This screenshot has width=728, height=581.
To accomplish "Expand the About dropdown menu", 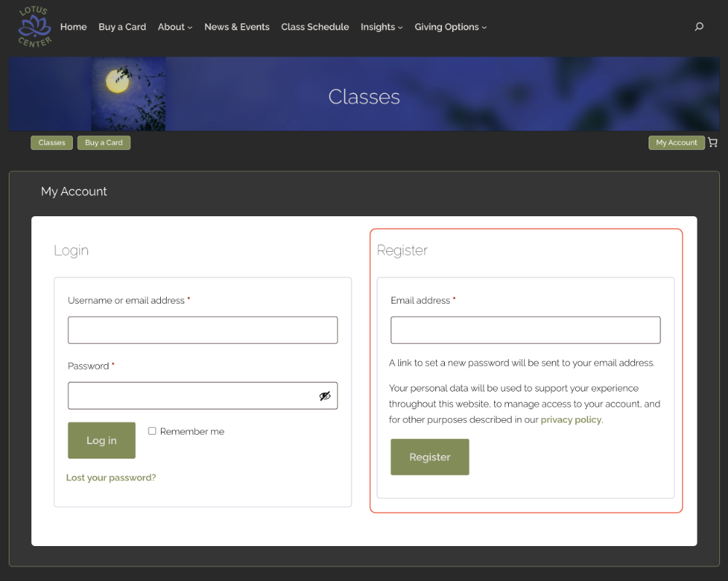I will coord(175,27).
